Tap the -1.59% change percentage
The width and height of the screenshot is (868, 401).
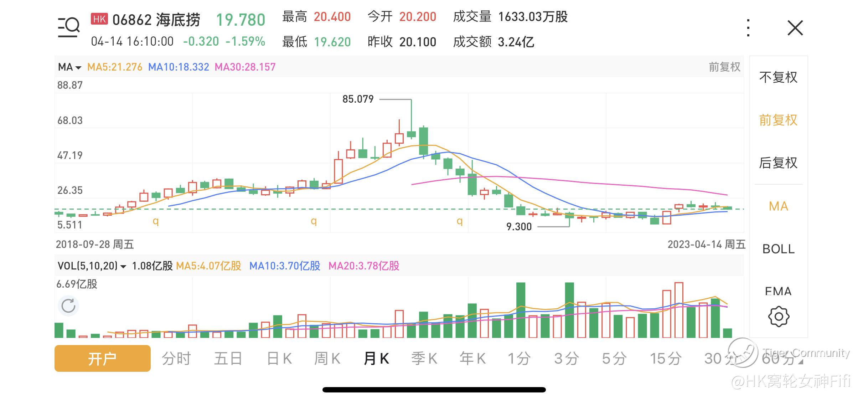[x=246, y=41]
